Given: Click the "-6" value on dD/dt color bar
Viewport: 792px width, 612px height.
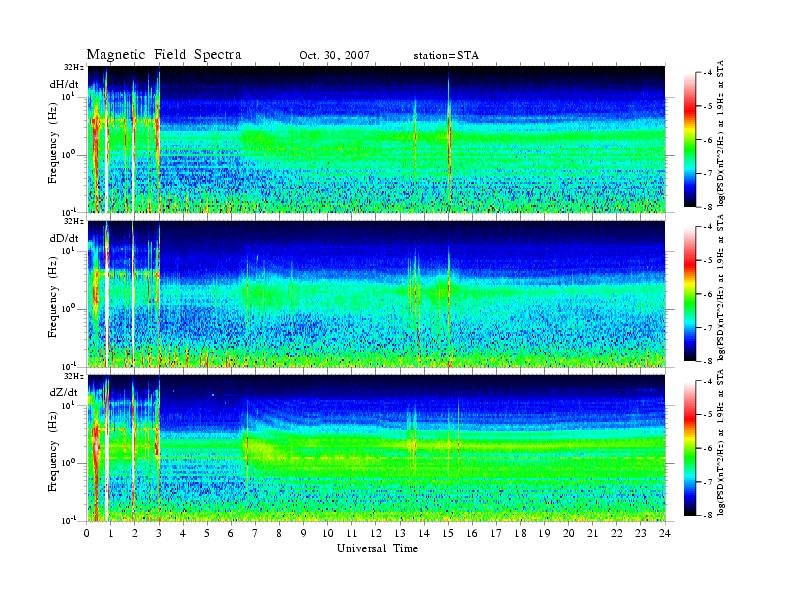Looking at the screenshot, I should (x=708, y=294).
